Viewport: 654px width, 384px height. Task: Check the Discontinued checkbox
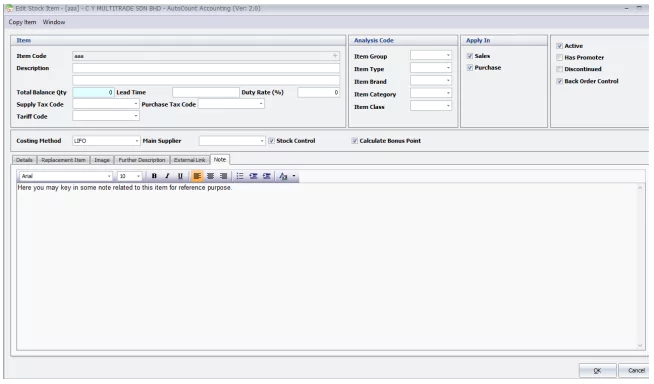coord(560,69)
